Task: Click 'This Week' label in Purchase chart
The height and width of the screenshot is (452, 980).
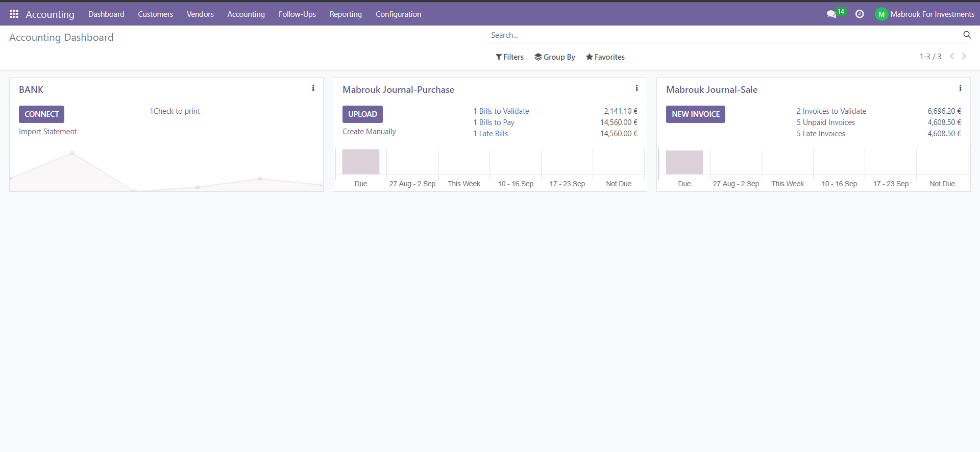Action: tap(464, 184)
